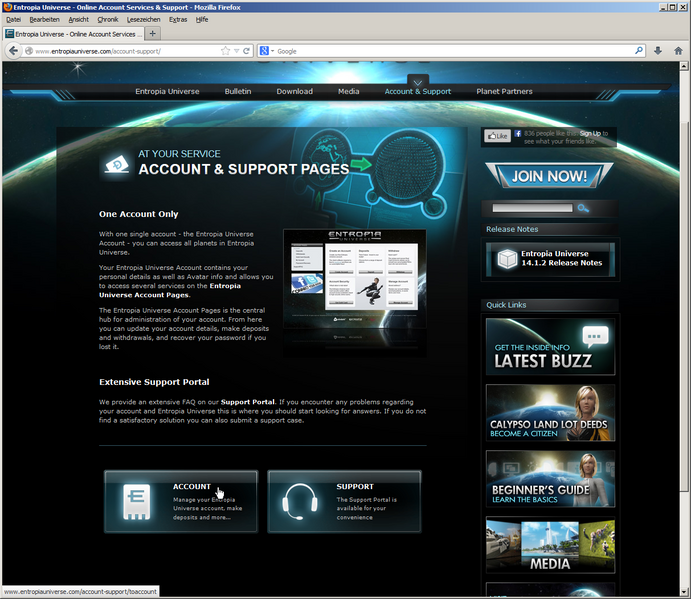Open the Datei menu
The image size is (691, 599).
[14, 19]
